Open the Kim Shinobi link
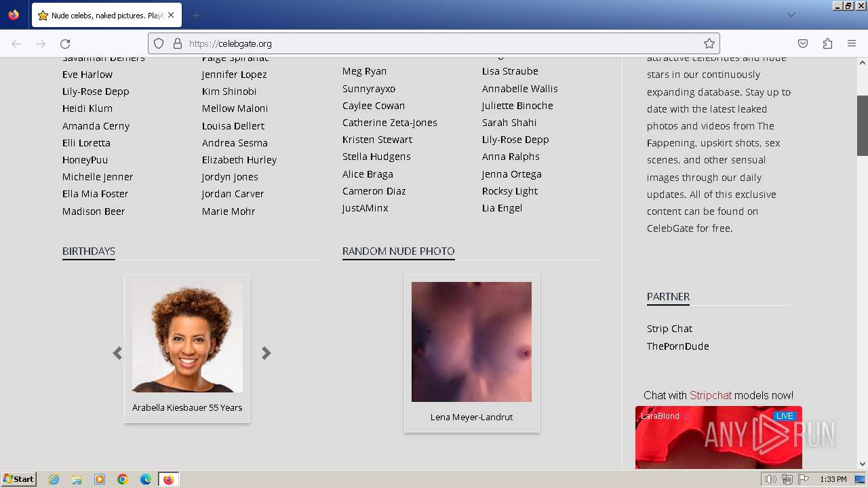This screenshot has width=868, height=488. coord(229,91)
